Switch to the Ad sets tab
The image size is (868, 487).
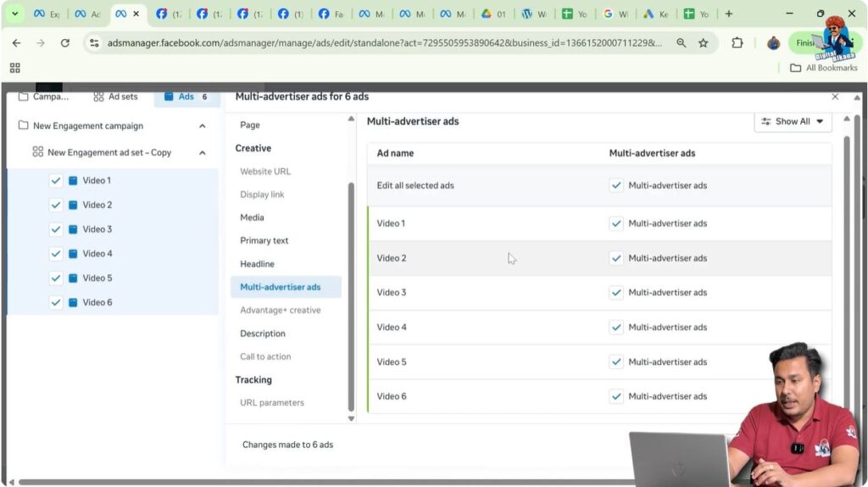(x=115, y=97)
